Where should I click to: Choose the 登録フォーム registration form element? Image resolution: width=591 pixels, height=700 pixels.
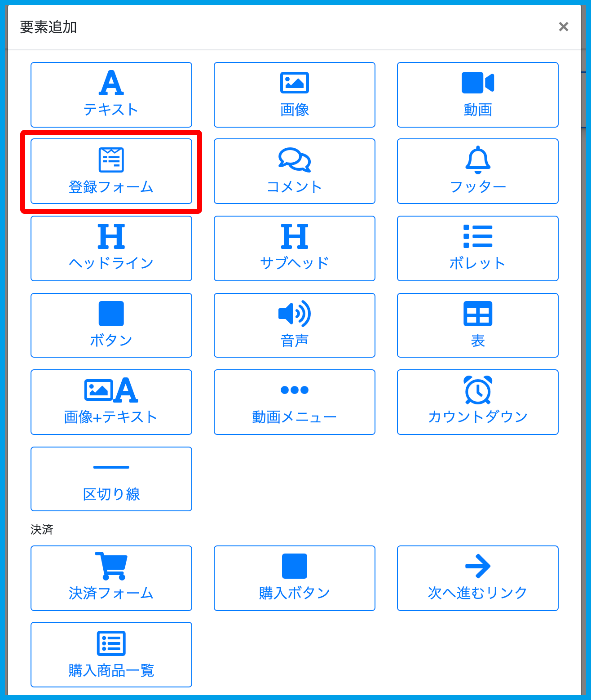(x=111, y=171)
